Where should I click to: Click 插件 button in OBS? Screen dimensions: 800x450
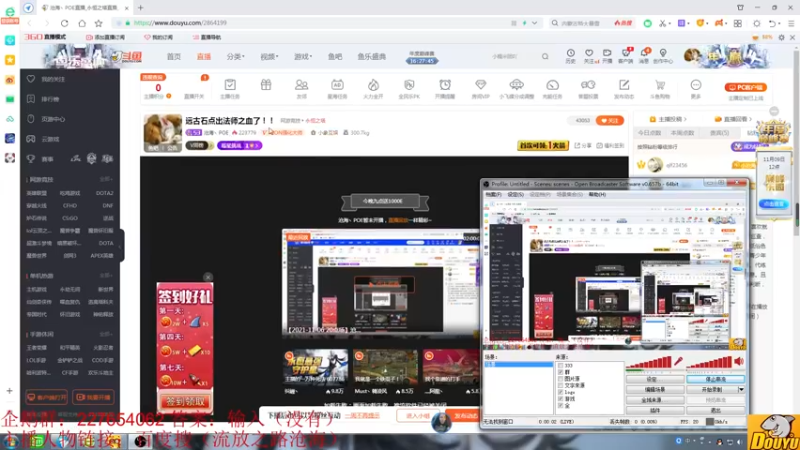click(x=655, y=410)
